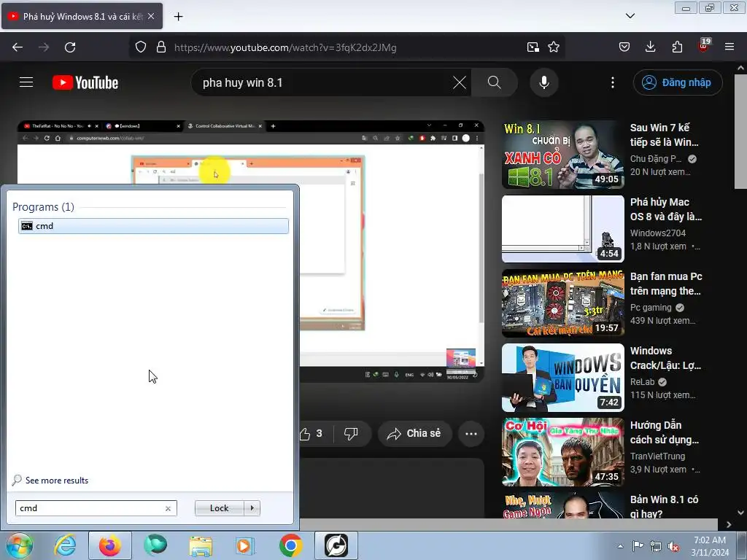Open a new Firefox tab with plus

click(x=178, y=16)
